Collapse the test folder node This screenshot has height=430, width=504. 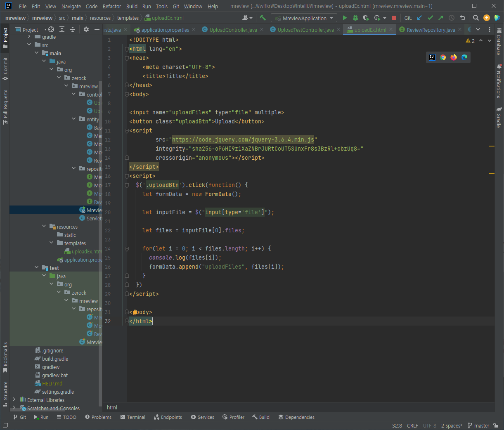coord(37,267)
